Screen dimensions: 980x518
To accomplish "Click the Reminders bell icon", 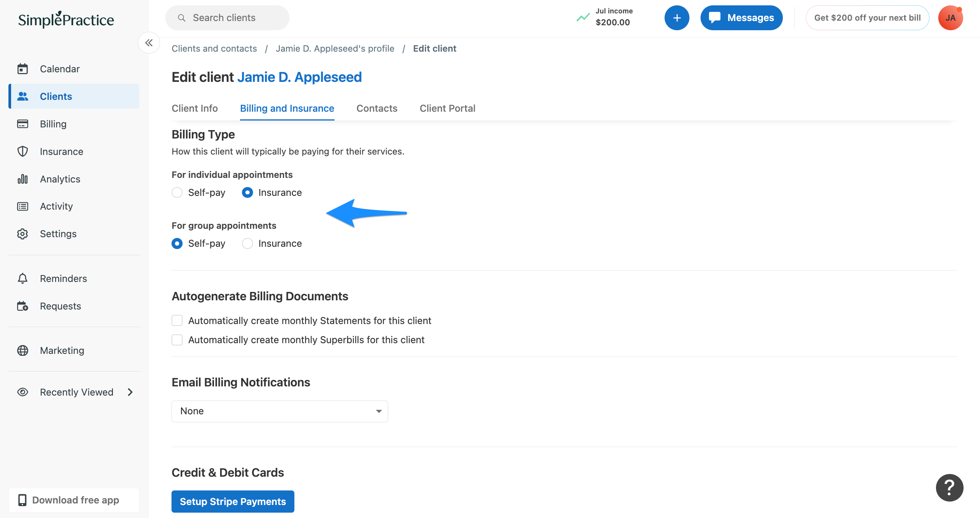I will pos(23,279).
